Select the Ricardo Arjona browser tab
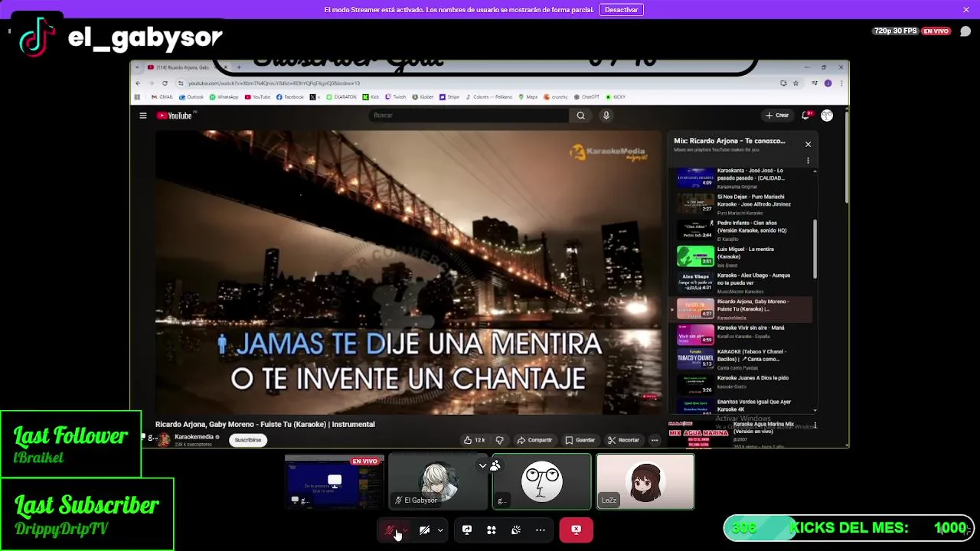The image size is (980, 551). [x=182, y=67]
